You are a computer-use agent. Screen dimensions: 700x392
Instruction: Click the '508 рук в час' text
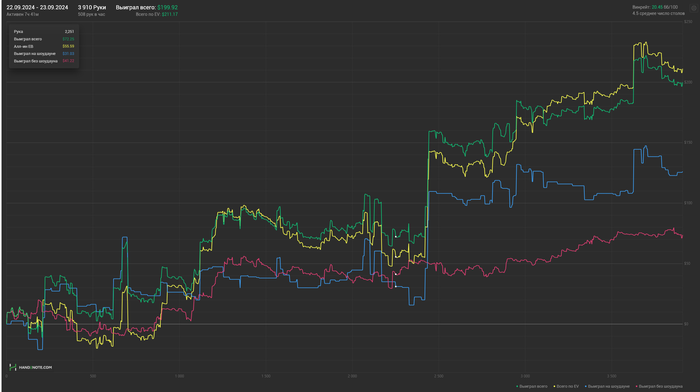point(92,14)
